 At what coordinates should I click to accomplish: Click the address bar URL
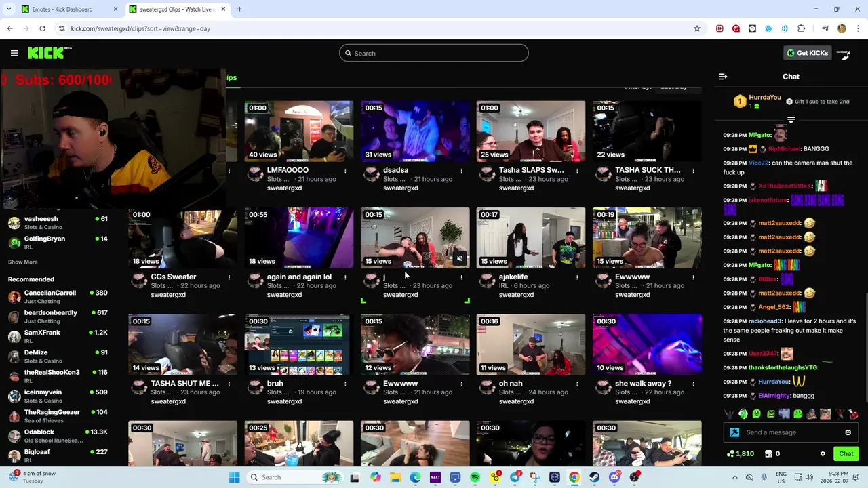(x=140, y=28)
